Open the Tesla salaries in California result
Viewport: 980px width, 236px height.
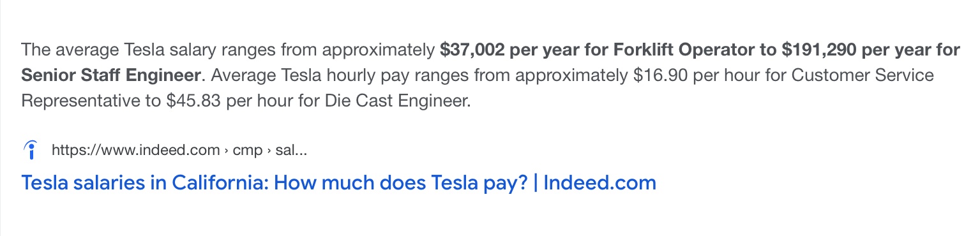339,183
